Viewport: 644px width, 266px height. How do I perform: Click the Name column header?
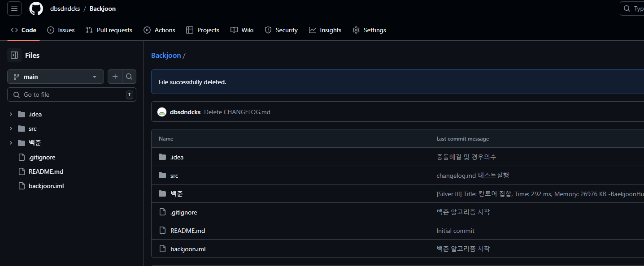(x=166, y=139)
